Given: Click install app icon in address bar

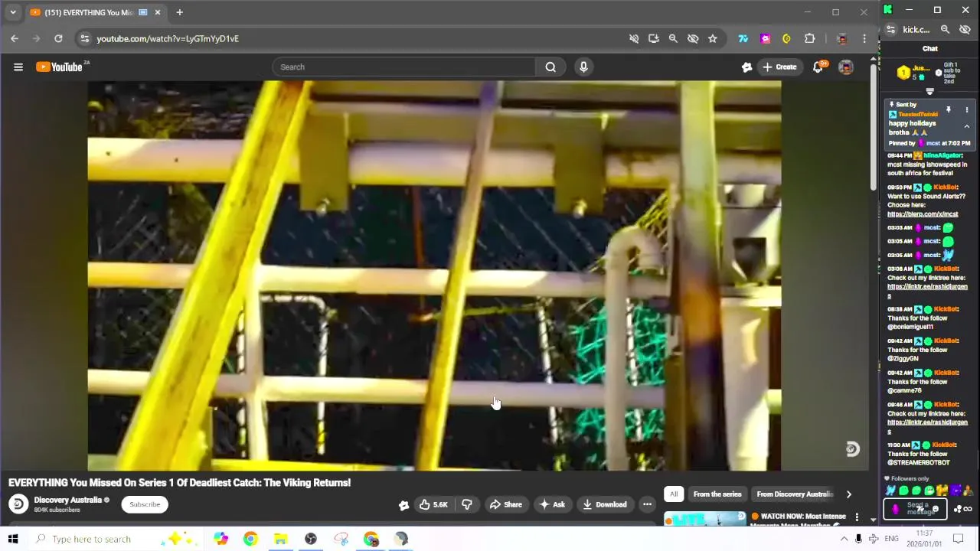Looking at the screenshot, I should click(x=653, y=38).
